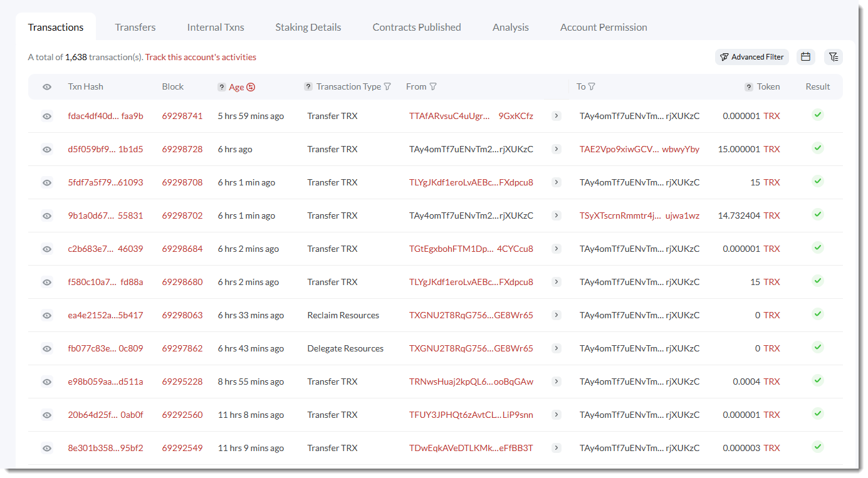868x478 pixels.
Task: Preview transaction 5fdf7a5f79 via eye icon
Action: [x=47, y=183]
